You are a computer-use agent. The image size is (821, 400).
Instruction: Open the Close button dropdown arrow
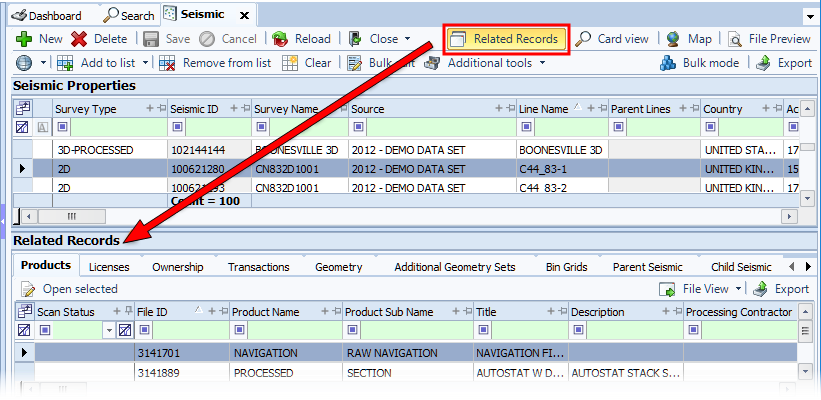point(407,39)
